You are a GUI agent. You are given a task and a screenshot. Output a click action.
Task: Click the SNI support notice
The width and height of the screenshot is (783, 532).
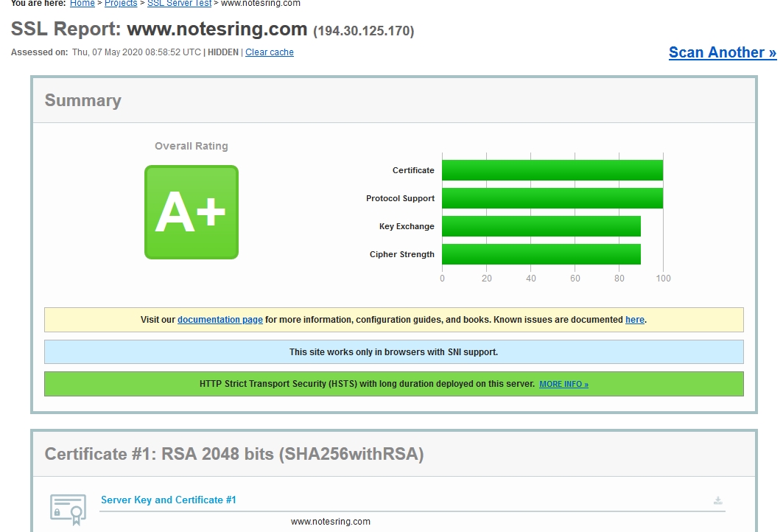(393, 351)
